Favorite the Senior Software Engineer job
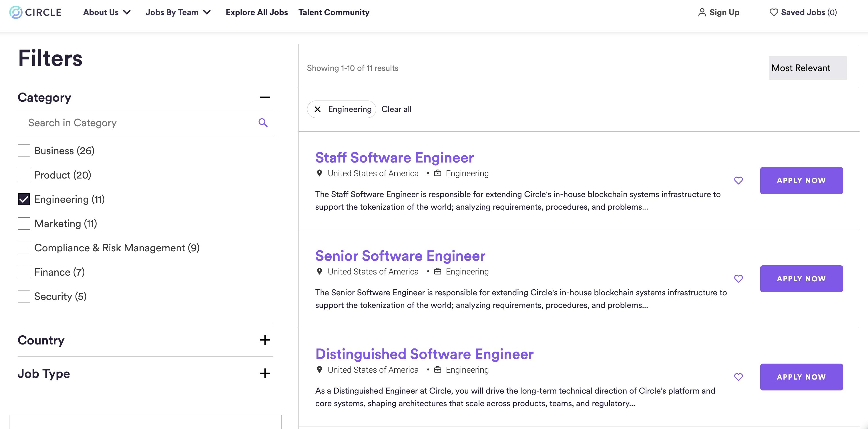The image size is (868, 429). pyautogui.click(x=738, y=279)
